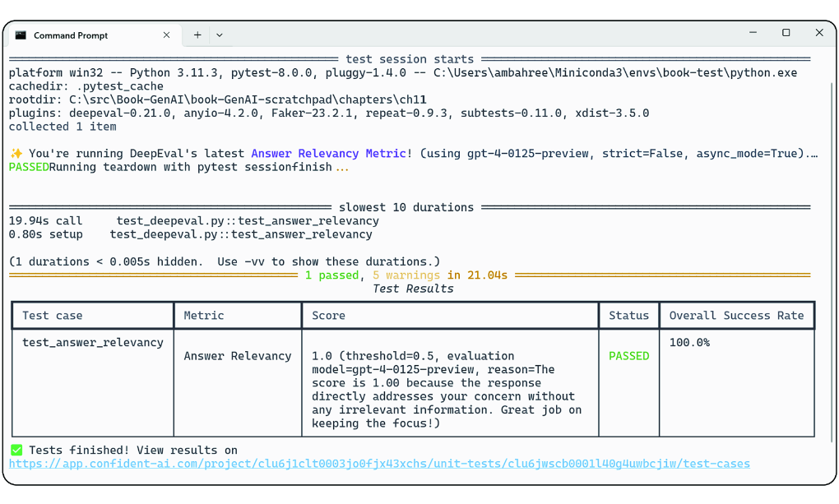
Task: Click the 'slowest 10 durations' heading
Action: [406, 207]
